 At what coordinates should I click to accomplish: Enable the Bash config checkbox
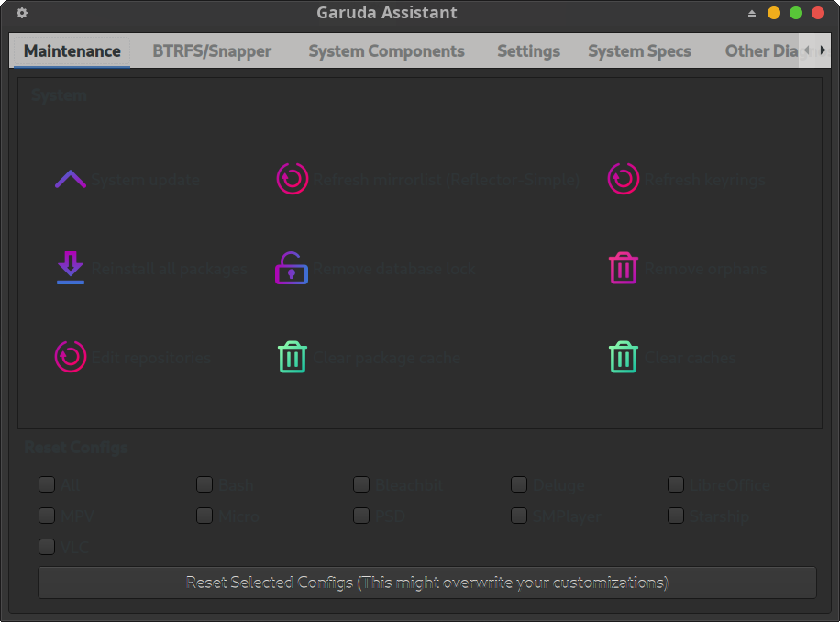pyautogui.click(x=204, y=485)
